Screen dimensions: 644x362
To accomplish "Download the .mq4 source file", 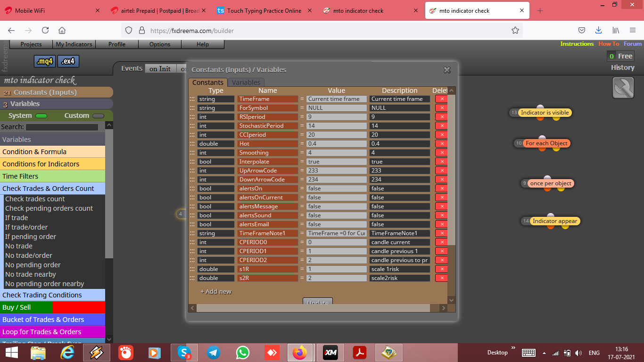I will 45,61.
